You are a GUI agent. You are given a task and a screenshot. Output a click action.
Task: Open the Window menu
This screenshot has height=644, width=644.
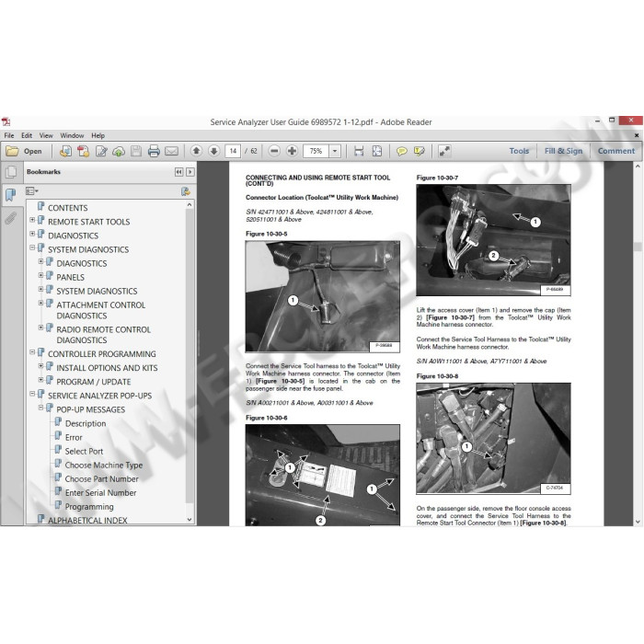[x=72, y=135]
